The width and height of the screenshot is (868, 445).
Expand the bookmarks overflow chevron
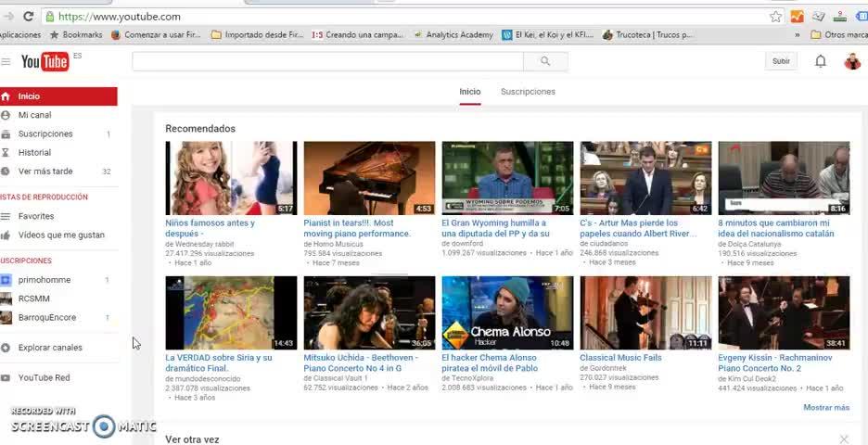pyautogui.click(x=798, y=34)
